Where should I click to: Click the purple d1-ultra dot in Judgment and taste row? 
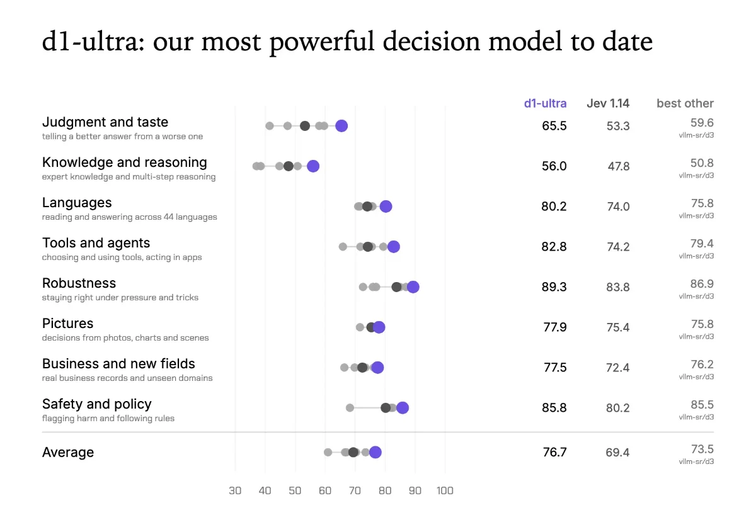coord(341,126)
